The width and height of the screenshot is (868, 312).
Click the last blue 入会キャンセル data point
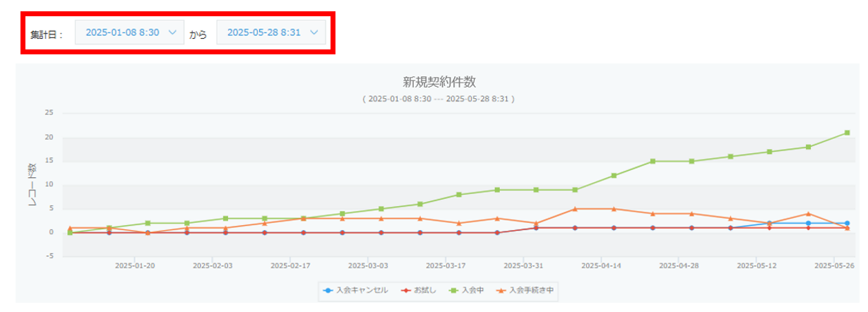(x=847, y=223)
